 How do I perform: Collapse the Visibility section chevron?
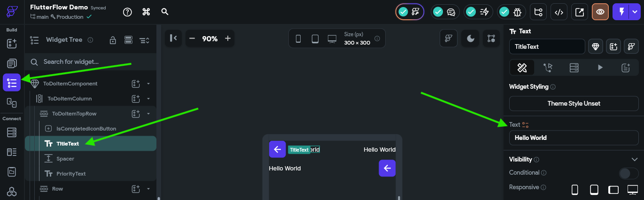[634, 160]
